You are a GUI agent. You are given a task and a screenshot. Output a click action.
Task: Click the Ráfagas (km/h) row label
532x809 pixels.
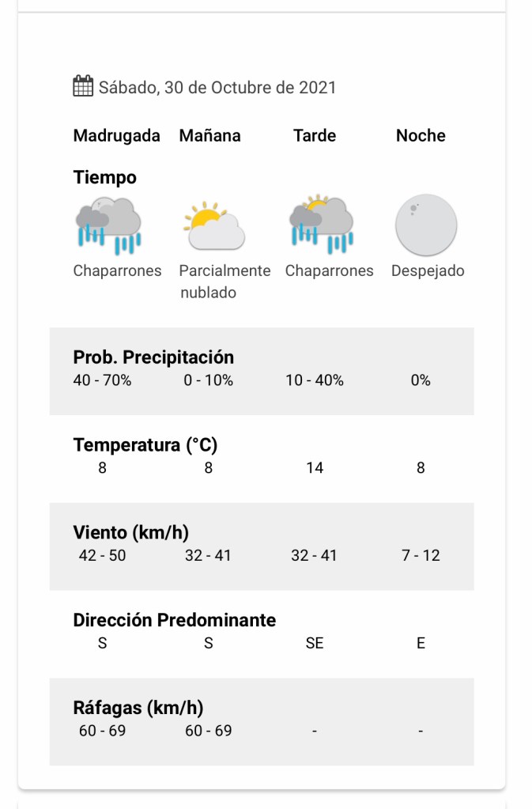138,708
